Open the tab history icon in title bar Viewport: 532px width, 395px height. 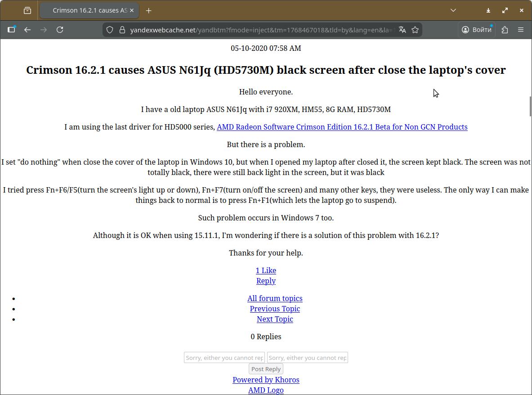tap(27, 10)
